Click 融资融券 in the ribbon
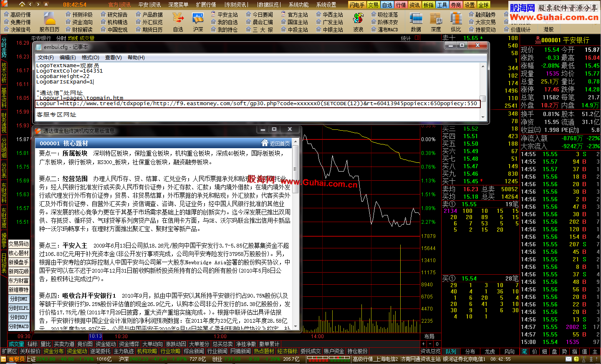601x364 pixels. pyautogui.click(x=482, y=15)
